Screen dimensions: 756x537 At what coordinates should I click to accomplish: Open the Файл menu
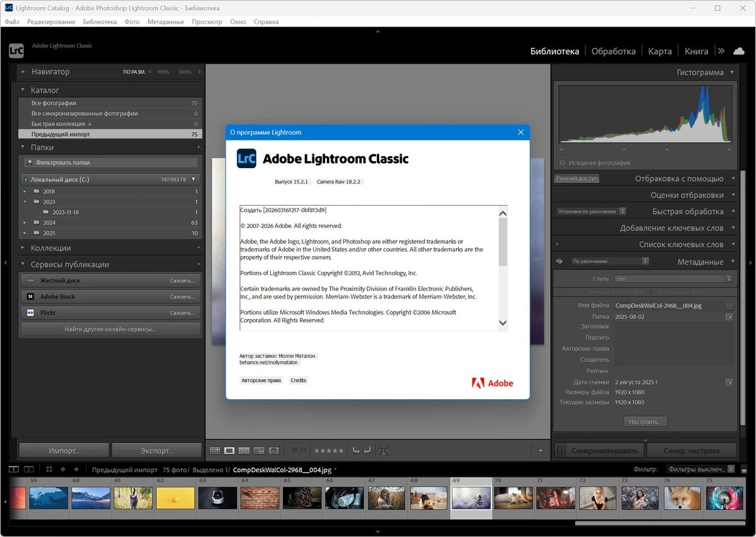pos(12,21)
